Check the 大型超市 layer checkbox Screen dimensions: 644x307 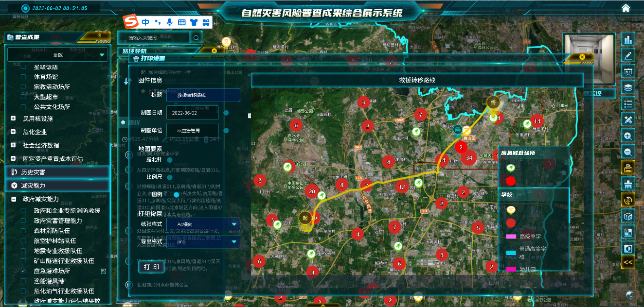point(23,97)
